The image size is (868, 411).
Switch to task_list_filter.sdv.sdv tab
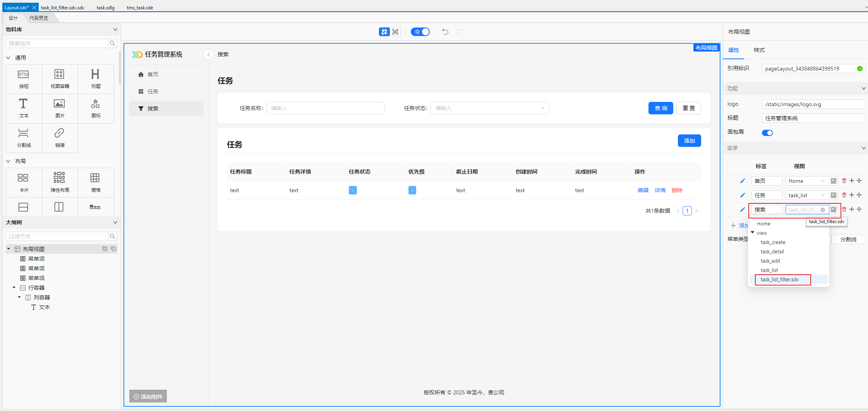tap(63, 7)
